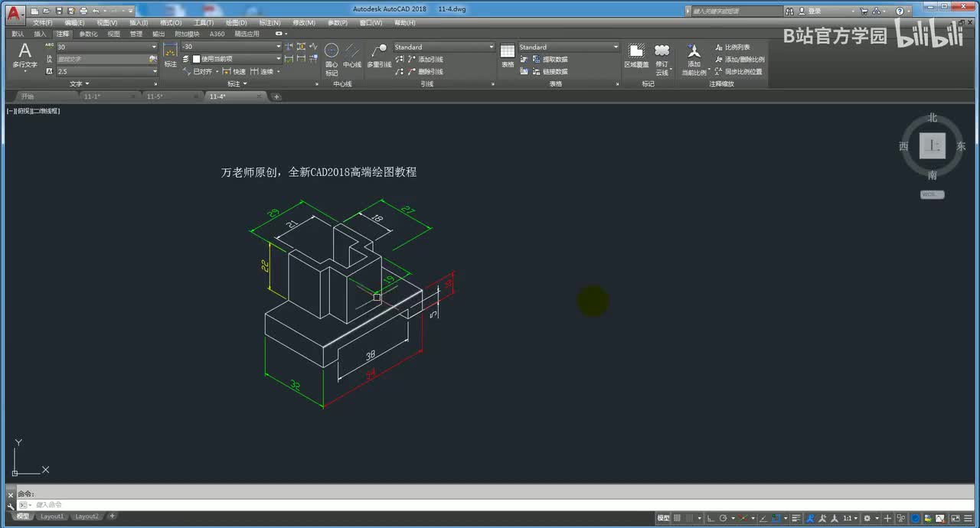
Task: Click the 提取数据 extract data button
Action: point(550,59)
